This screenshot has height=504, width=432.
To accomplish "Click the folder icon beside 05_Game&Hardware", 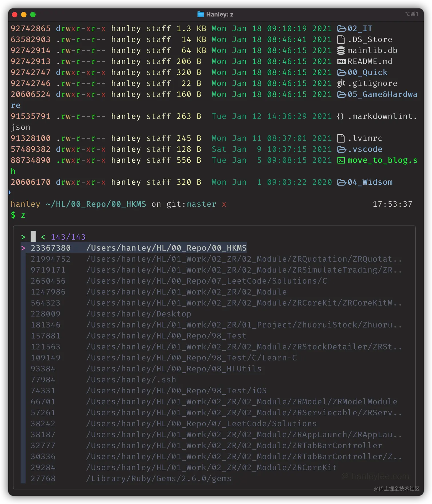I will pos(342,94).
